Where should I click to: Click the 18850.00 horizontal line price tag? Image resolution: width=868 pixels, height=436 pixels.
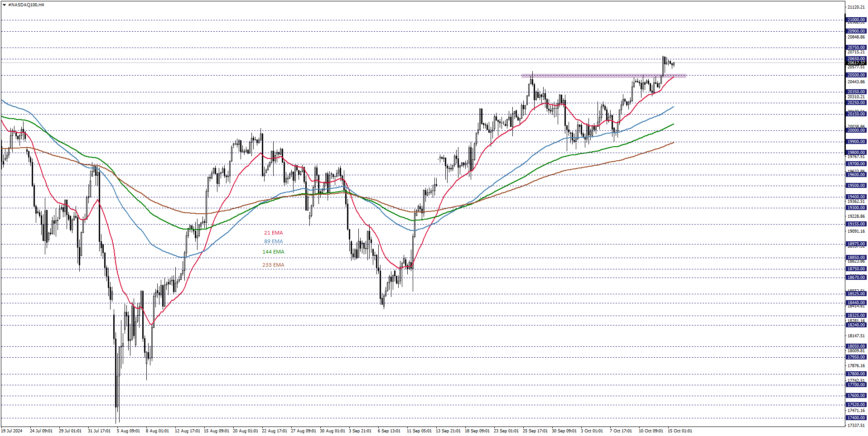click(856, 258)
